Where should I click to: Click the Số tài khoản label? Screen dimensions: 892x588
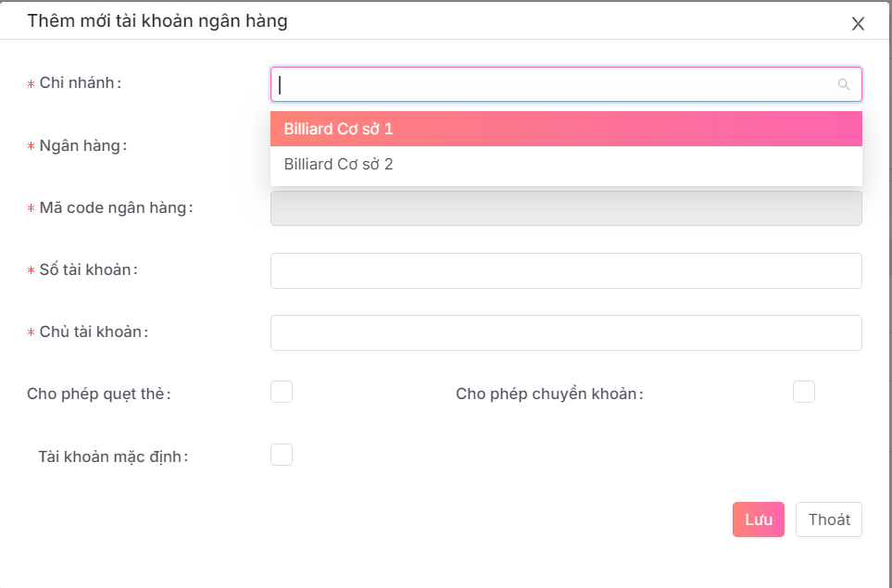pos(88,269)
